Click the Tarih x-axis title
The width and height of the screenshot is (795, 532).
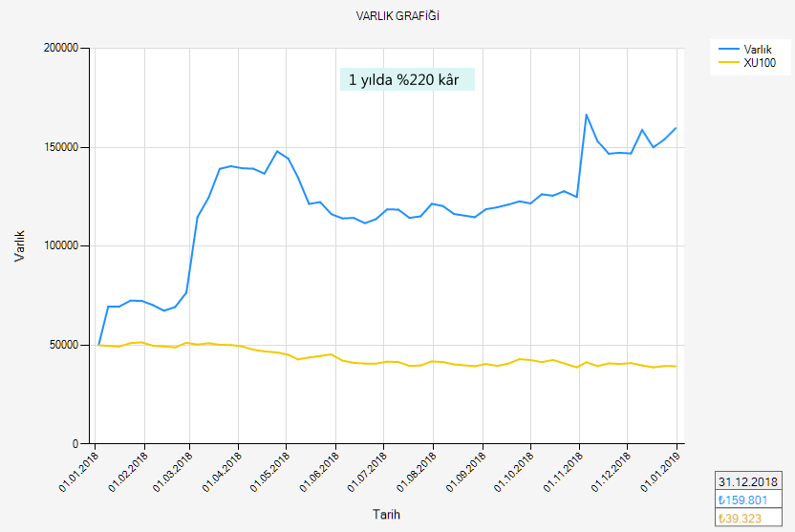coord(386,515)
